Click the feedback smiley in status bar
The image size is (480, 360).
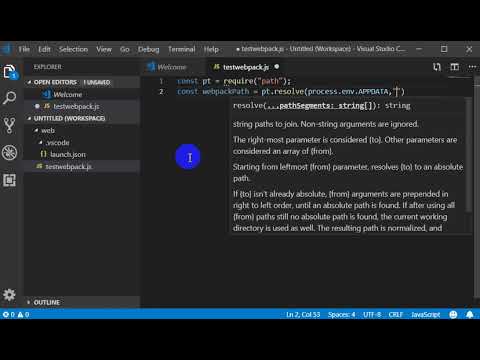tap(453, 314)
